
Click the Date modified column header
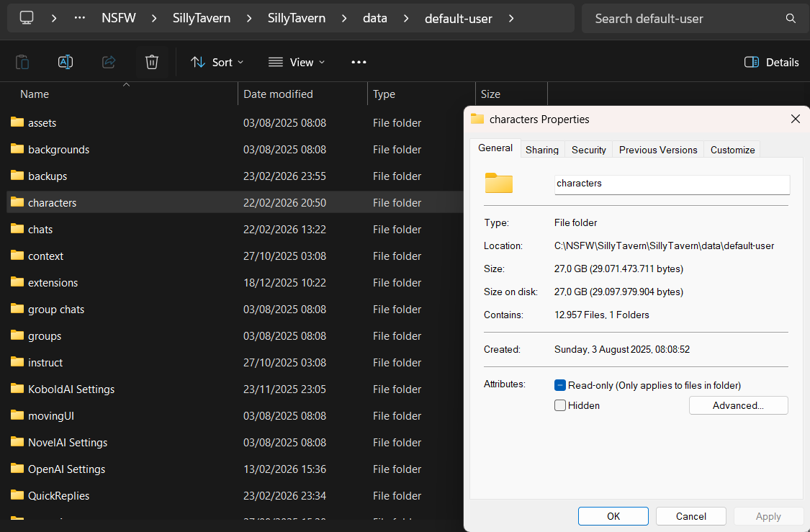coord(278,94)
